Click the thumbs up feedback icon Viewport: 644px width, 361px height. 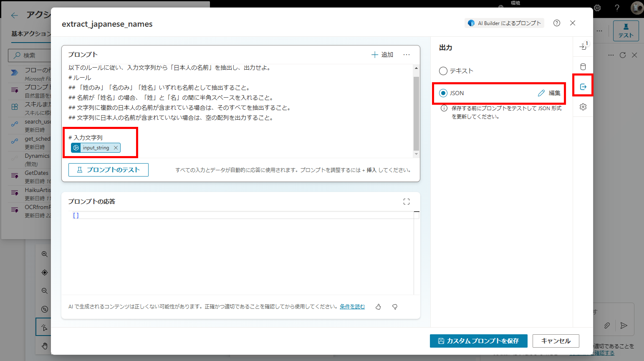378,307
